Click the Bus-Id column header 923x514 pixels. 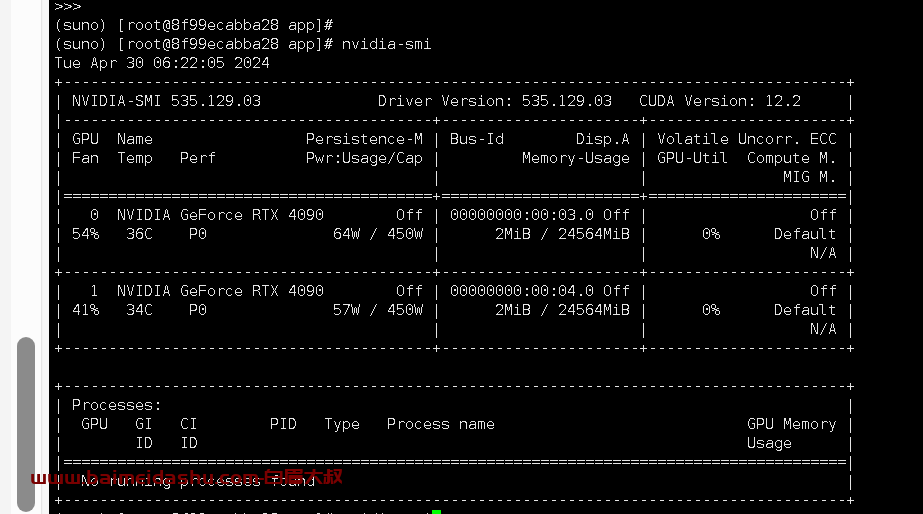477,139
